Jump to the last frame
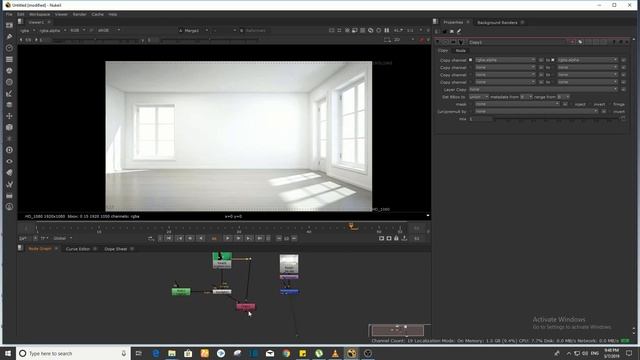 [x=260, y=238]
